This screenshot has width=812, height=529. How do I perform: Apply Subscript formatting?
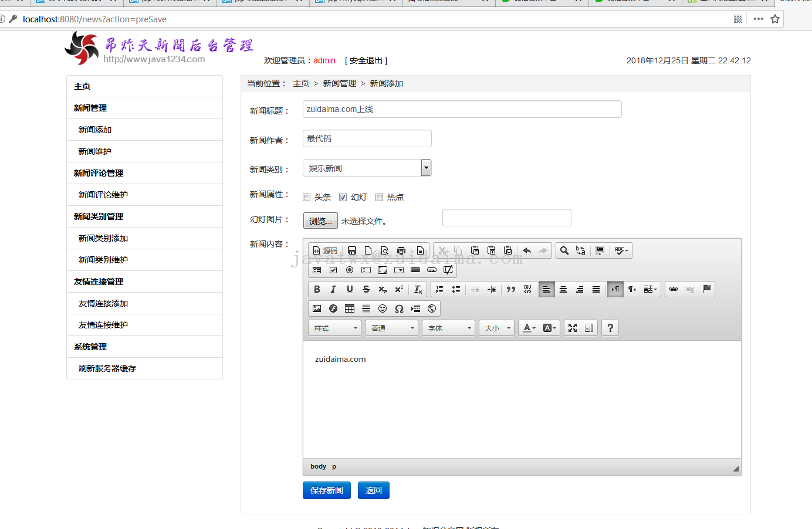383,289
